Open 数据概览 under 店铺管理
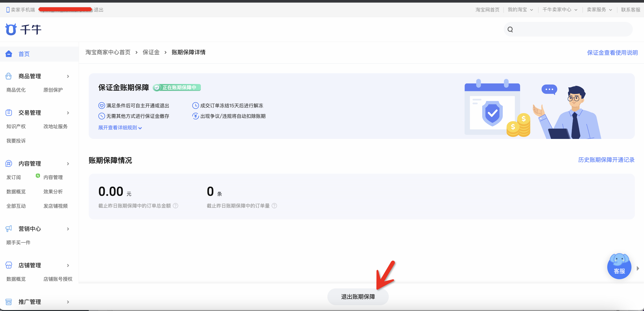The height and width of the screenshot is (311, 644). pyautogui.click(x=16, y=279)
